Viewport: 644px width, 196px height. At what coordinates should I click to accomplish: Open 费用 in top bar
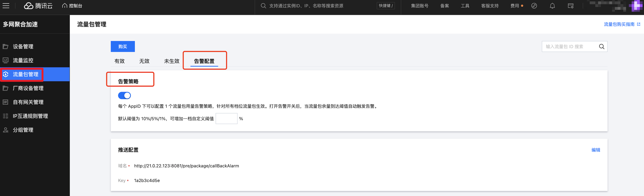pyautogui.click(x=515, y=6)
